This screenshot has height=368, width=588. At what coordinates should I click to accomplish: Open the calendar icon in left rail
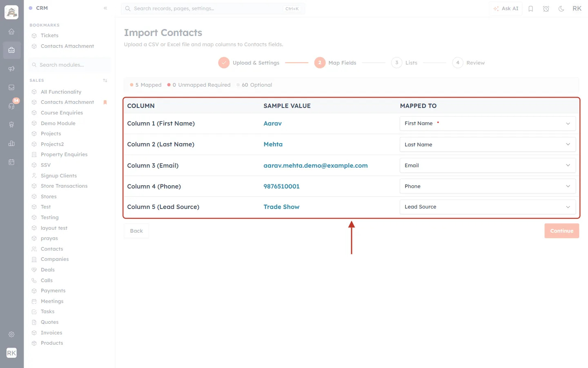pyautogui.click(x=11, y=162)
